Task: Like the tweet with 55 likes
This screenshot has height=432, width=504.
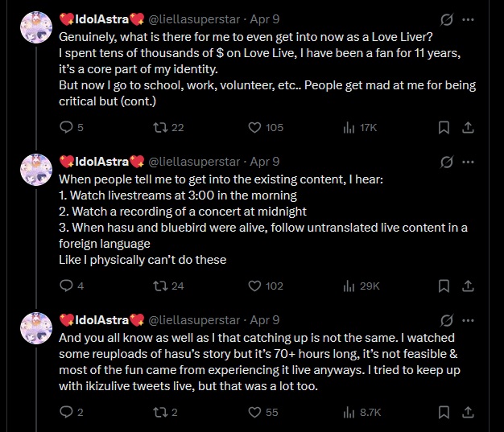Action: click(263, 412)
